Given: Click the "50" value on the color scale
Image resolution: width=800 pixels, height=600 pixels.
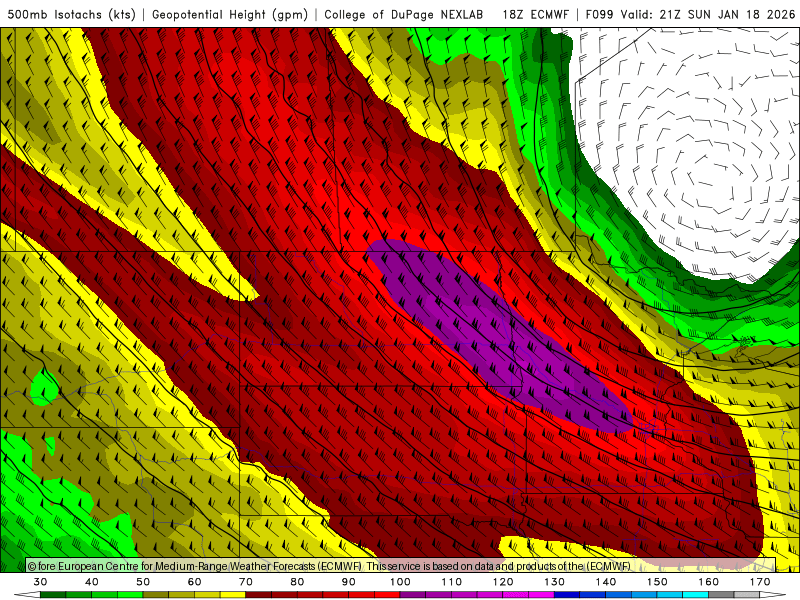Looking at the screenshot, I should 143,582.
